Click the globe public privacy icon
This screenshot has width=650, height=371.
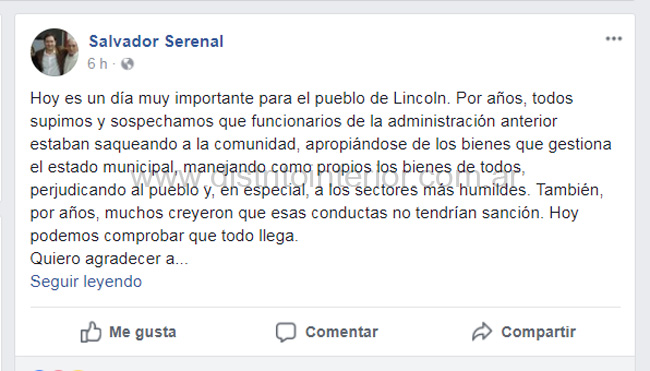pyautogui.click(x=128, y=64)
